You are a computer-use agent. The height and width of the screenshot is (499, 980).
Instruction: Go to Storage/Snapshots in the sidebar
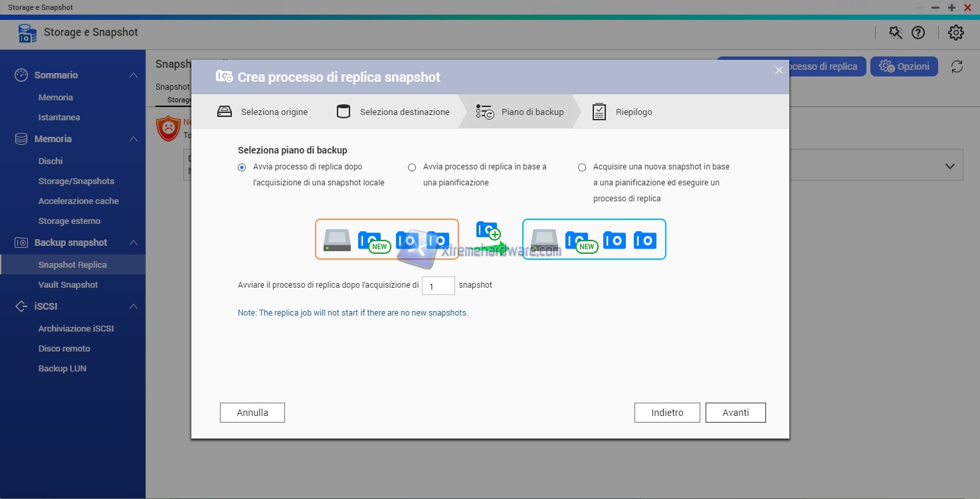click(76, 181)
